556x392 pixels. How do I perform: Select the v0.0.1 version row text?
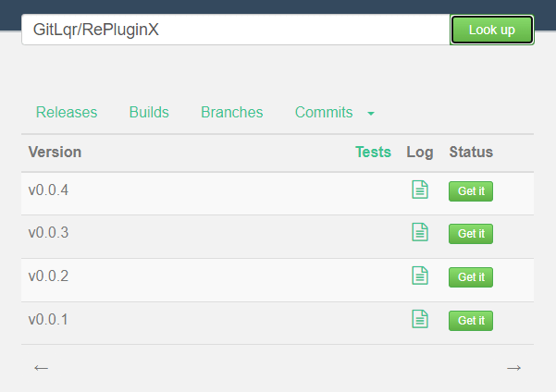point(48,320)
